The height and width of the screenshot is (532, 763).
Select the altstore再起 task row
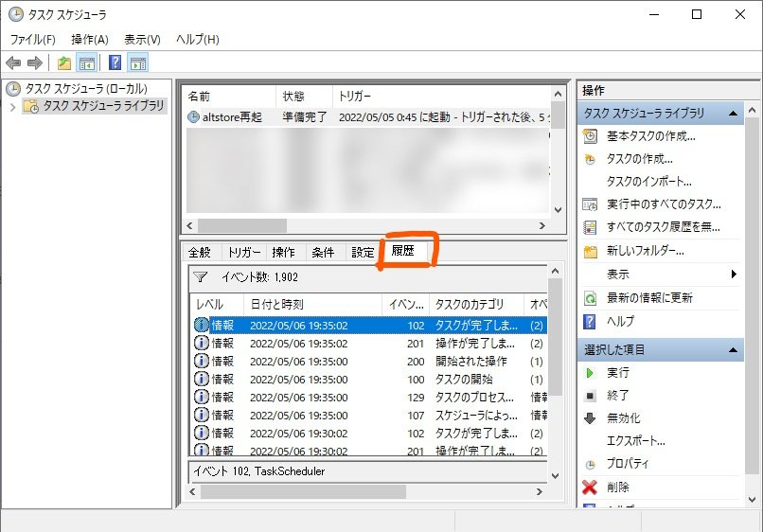point(367,117)
